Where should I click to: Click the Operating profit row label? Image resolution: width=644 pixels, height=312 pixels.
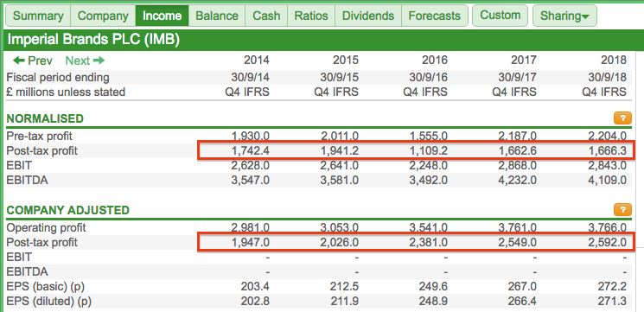tap(47, 227)
